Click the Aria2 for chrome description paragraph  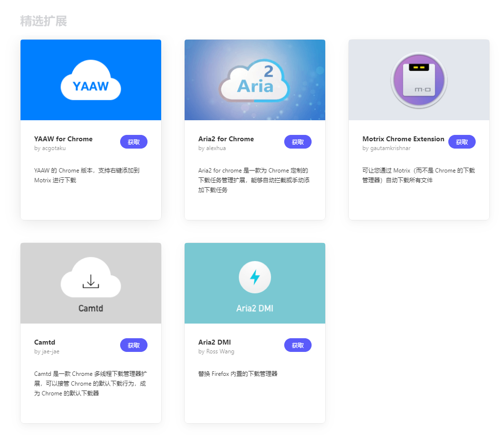pyautogui.click(x=254, y=180)
